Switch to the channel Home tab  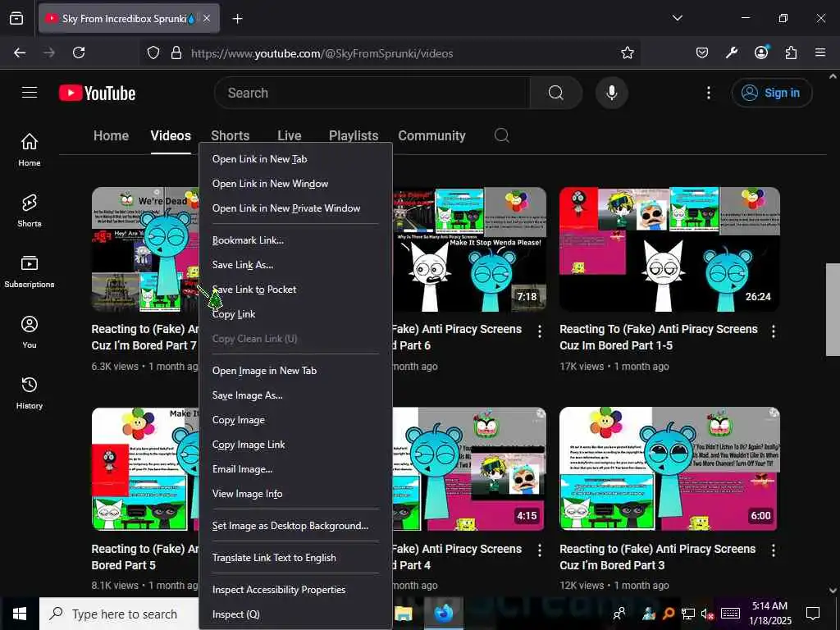(111, 135)
